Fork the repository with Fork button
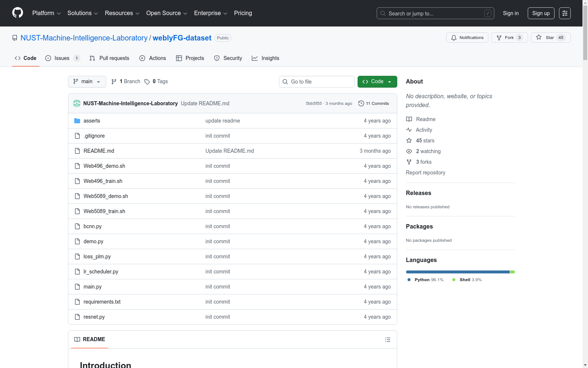Image resolution: width=588 pixels, height=368 pixels. [x=509, y=38]
